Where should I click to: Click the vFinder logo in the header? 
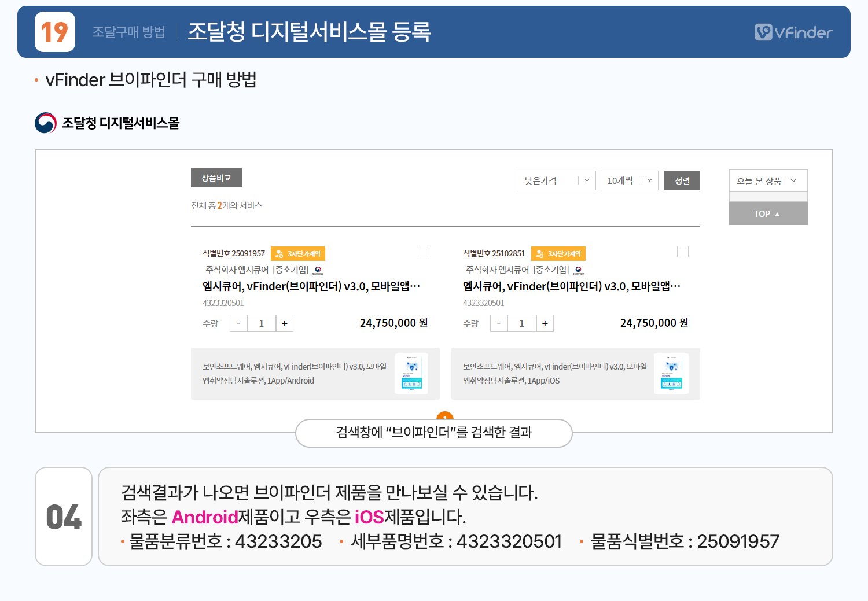tap(793, 32)
